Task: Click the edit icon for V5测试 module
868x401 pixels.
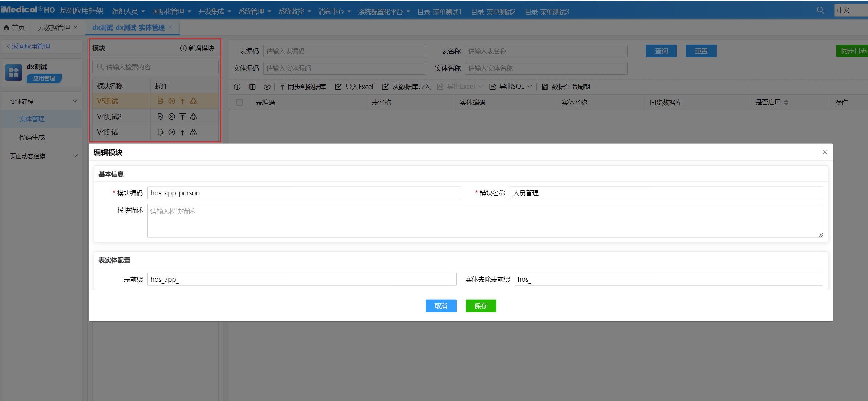Action: [160, 101]
